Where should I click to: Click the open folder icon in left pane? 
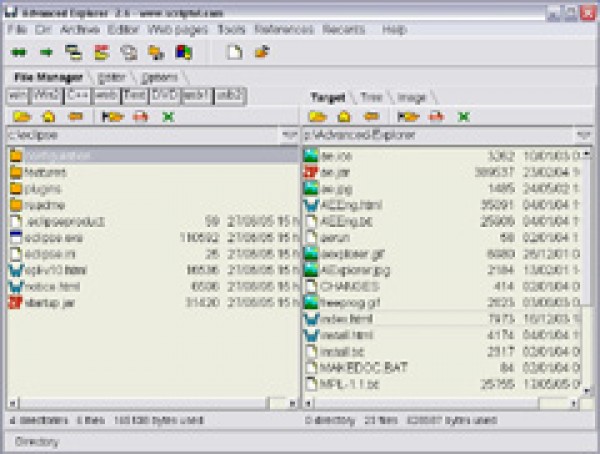coord(20,116)
